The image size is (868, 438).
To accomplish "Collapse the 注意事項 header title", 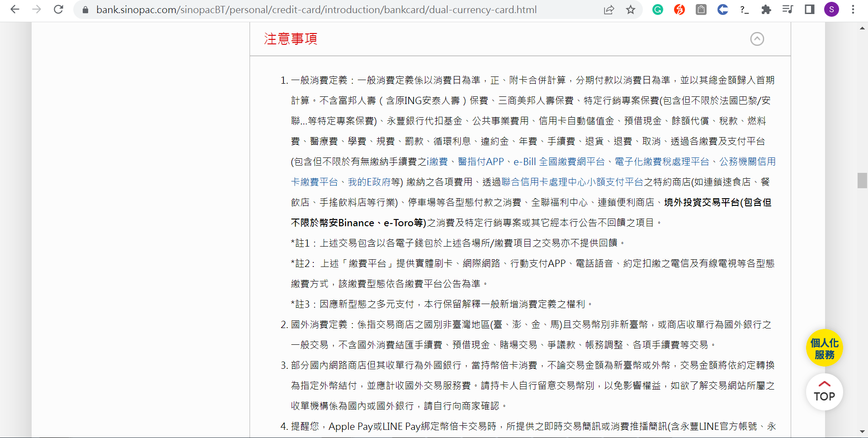I will [291, 39].
